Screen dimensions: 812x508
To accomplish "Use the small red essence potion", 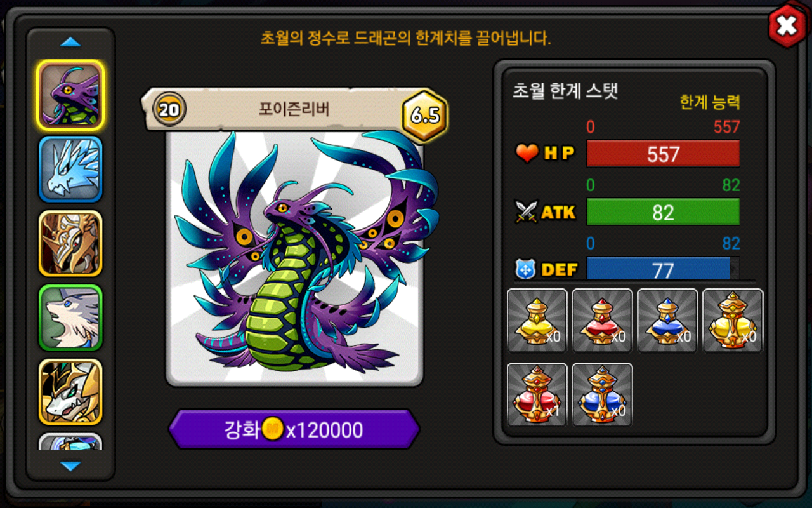I will pos(603,321).
